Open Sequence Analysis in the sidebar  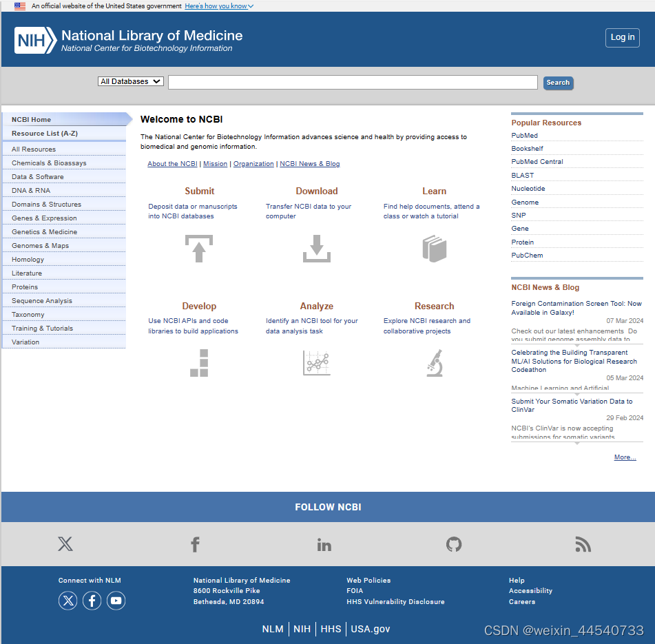pos(64,301)
